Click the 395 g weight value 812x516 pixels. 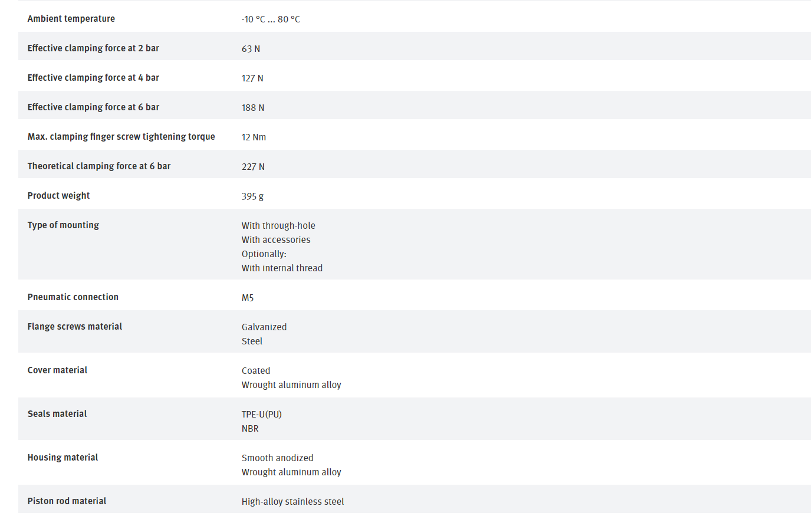[x=252, y=196]
